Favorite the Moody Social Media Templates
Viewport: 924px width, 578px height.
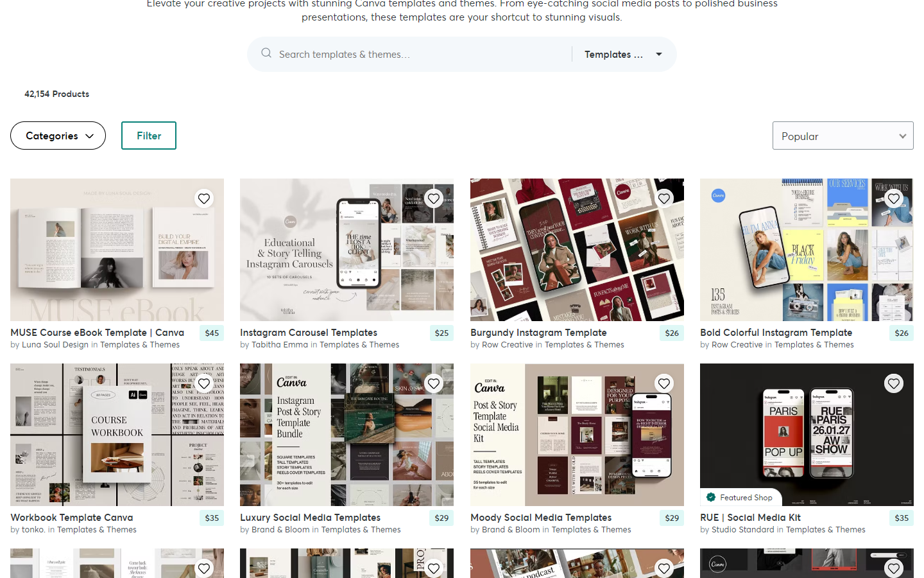(664, 383)
